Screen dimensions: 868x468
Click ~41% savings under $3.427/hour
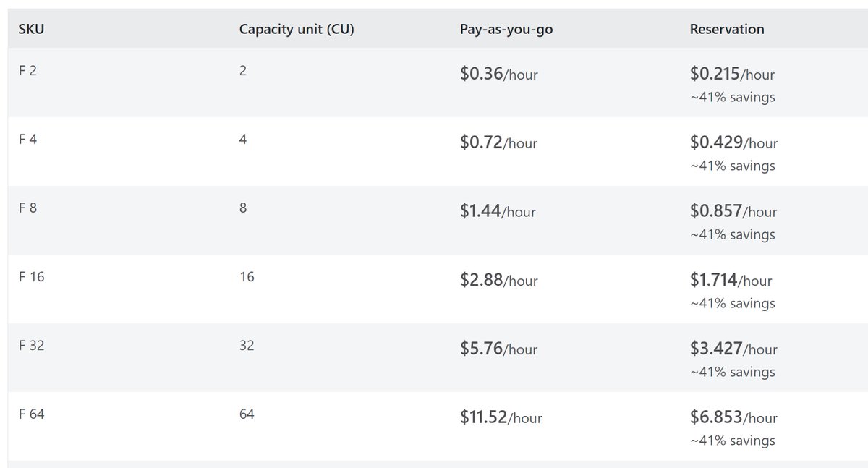tap(733, 372)
